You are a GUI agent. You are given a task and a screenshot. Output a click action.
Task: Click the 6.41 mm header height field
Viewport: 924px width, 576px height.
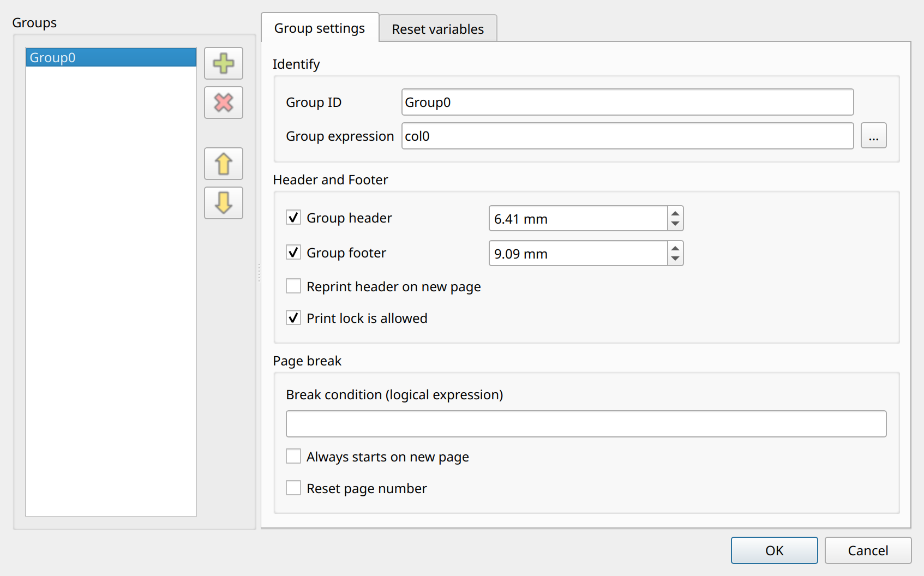578,218
